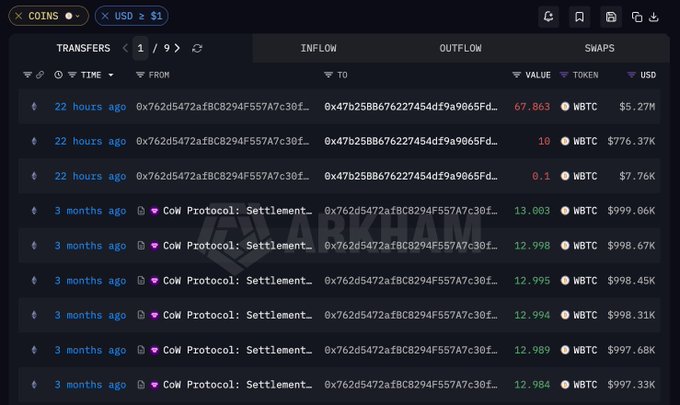Select value 12.984 in last row
Viewport: 680px width, 405px height.
click(532, 385)
